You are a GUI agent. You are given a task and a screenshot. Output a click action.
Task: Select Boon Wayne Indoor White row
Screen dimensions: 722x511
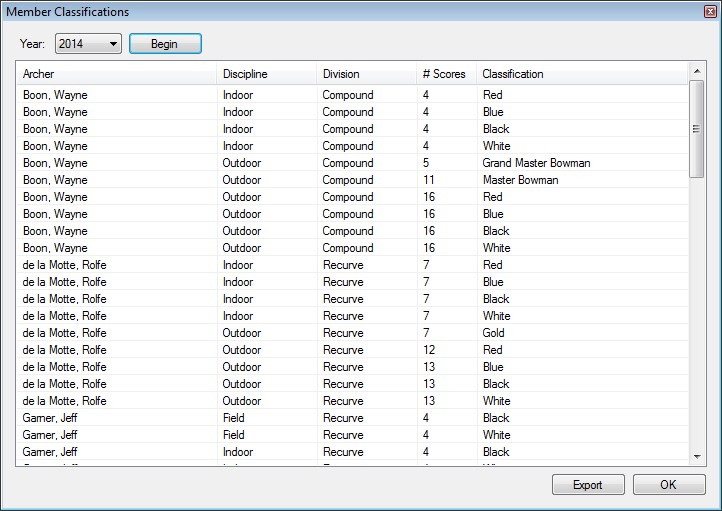pyautogui.click(x=353, y=146)
